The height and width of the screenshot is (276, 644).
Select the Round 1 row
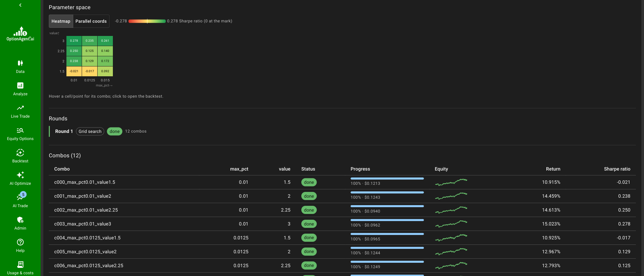point(342,131)
